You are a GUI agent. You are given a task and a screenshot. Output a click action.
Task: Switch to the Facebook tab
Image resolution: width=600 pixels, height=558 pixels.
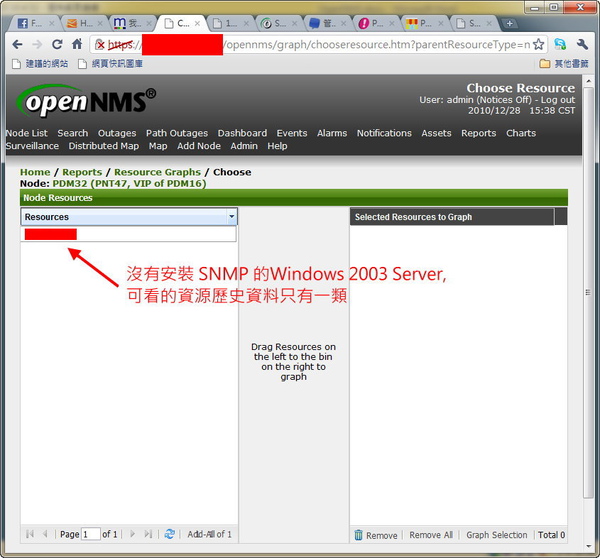pyautogui.click(x=34, y=24)
